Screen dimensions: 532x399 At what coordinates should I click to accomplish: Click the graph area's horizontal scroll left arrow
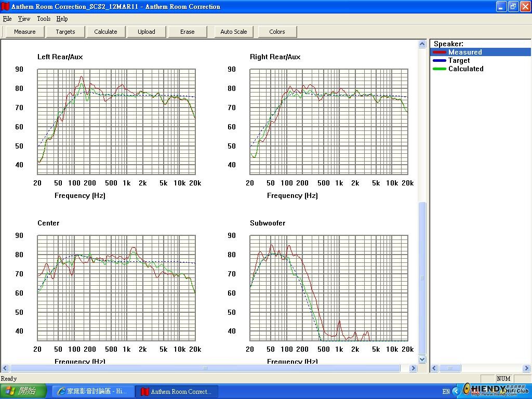pos(5,368)
